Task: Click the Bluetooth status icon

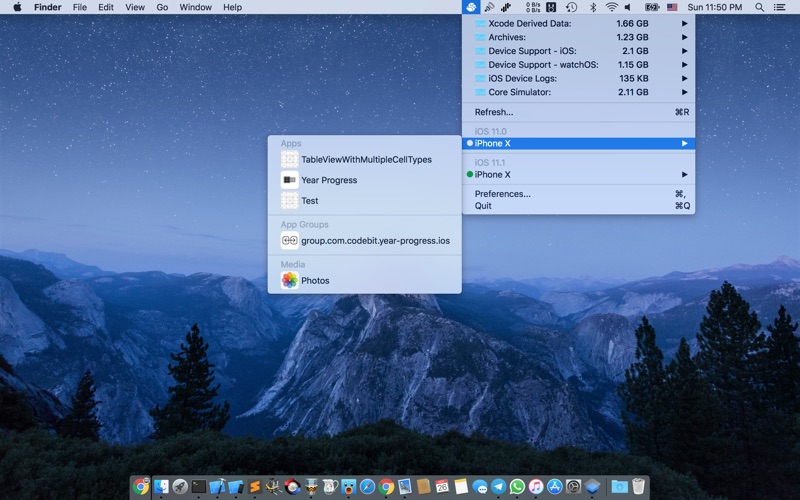Action: click(593, 7)
